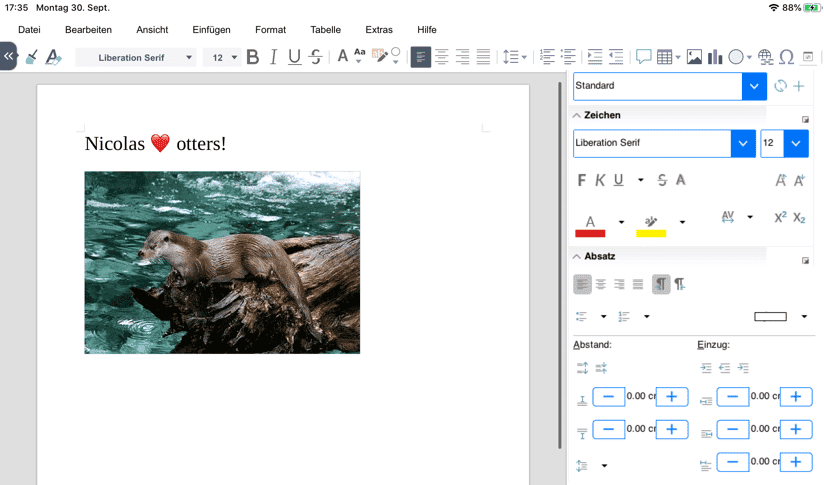824x485 pixels.
Task: Insert special character with the Omega icon
Action: pyautogui.click(x=786, y=57)
